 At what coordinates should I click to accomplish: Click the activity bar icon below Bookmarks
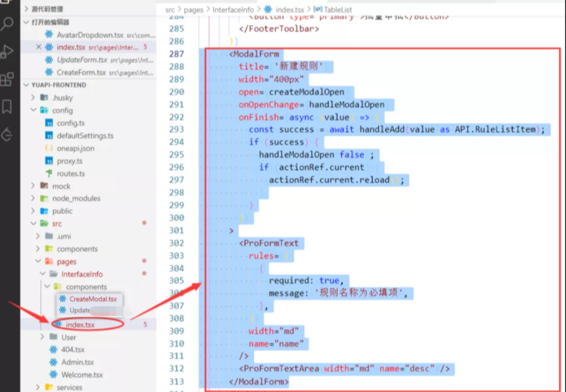pyautogui.click(x=7, y=135)
